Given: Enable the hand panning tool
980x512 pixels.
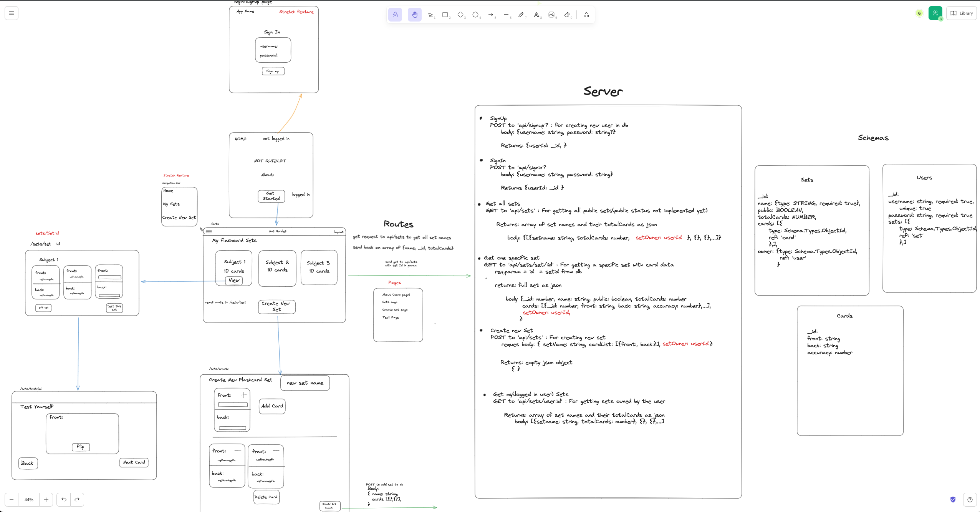Looking at the screenshot, I should coord(414,15).
